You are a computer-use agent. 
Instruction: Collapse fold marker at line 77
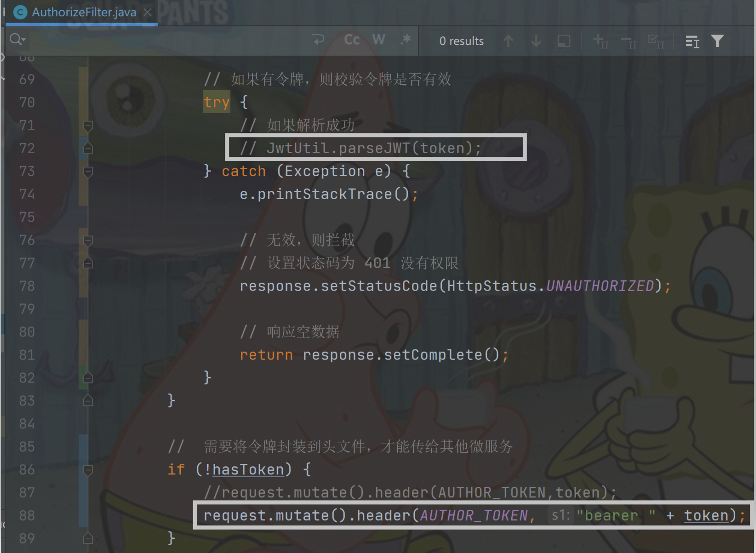pyautogui.click(x=88, y=263)
